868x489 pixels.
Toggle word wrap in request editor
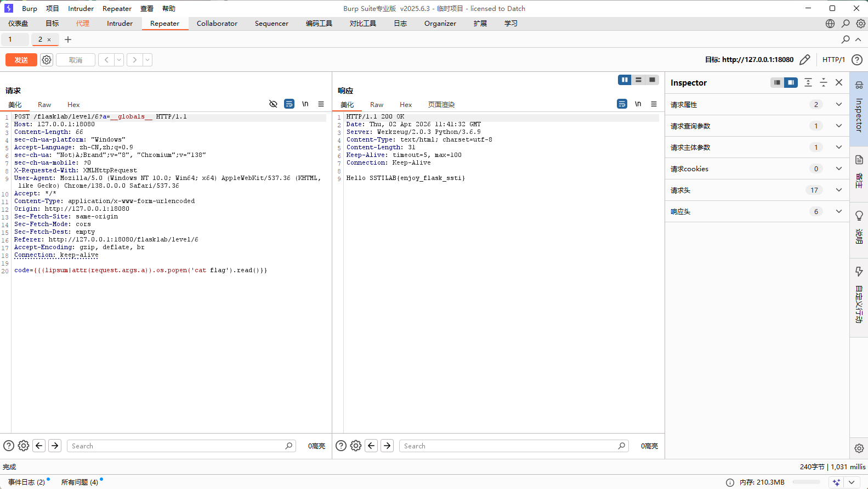(289, 104)
